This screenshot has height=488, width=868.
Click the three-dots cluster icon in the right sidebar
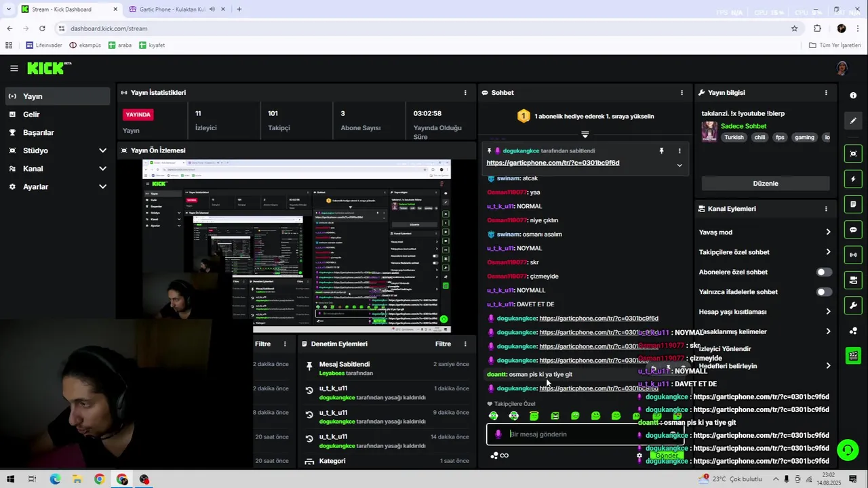tap(853, 331)
